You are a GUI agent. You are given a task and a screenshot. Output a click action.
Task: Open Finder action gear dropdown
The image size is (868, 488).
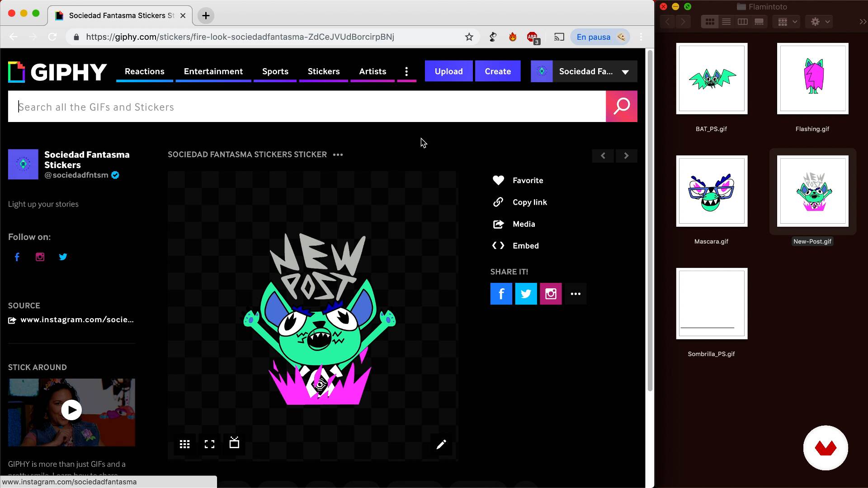(x=820, y=22)
